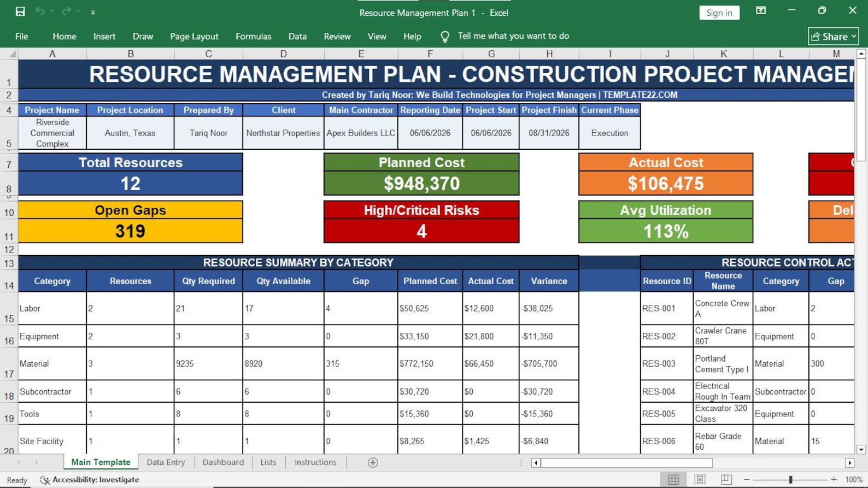Open the Draw ribbon tab
This screenshot has height=488, width=868.
pos(143,36)
